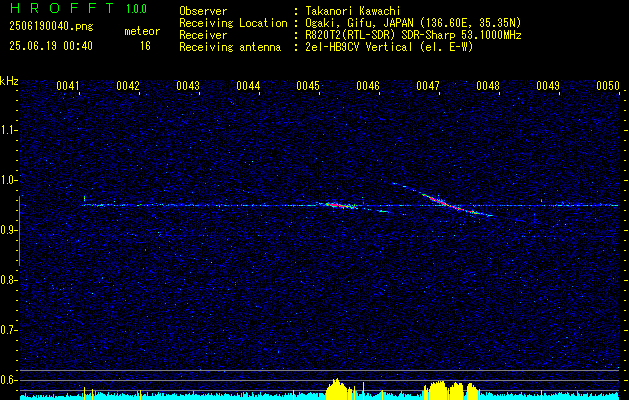Click the 0041 time marker
Viewport: 629px width, 400px height.
click(68, 86)
